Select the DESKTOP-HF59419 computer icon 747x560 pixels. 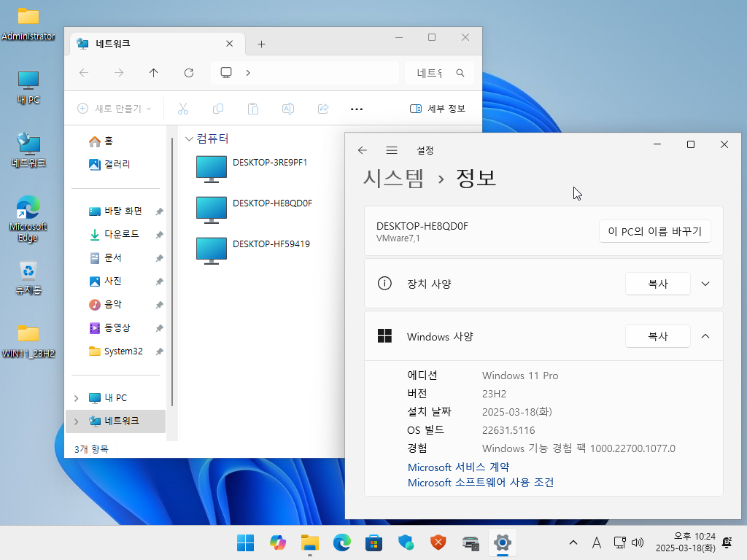[x=212, y=251]
